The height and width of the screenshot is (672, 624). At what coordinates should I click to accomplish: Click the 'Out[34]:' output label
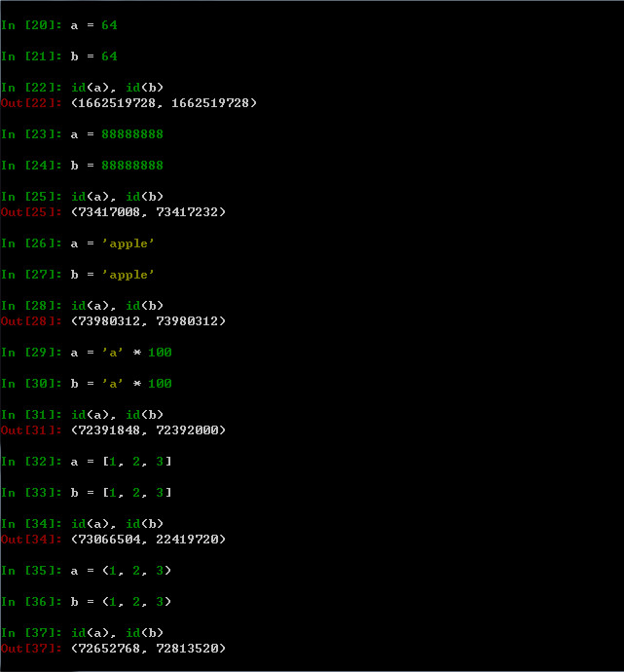31,540
